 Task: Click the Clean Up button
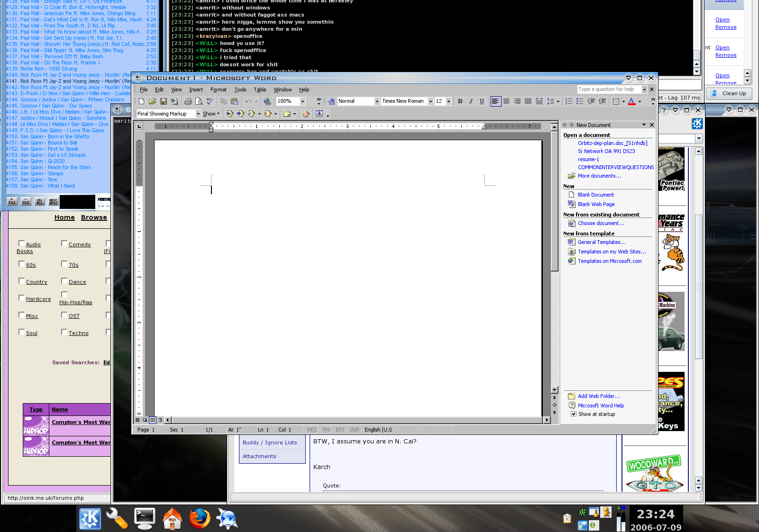point(729,94)
